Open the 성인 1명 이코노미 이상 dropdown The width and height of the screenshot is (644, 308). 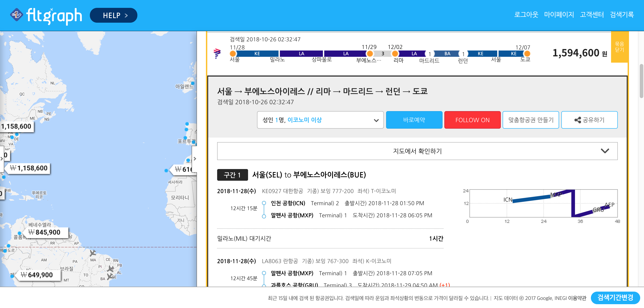tap(320, 120)
